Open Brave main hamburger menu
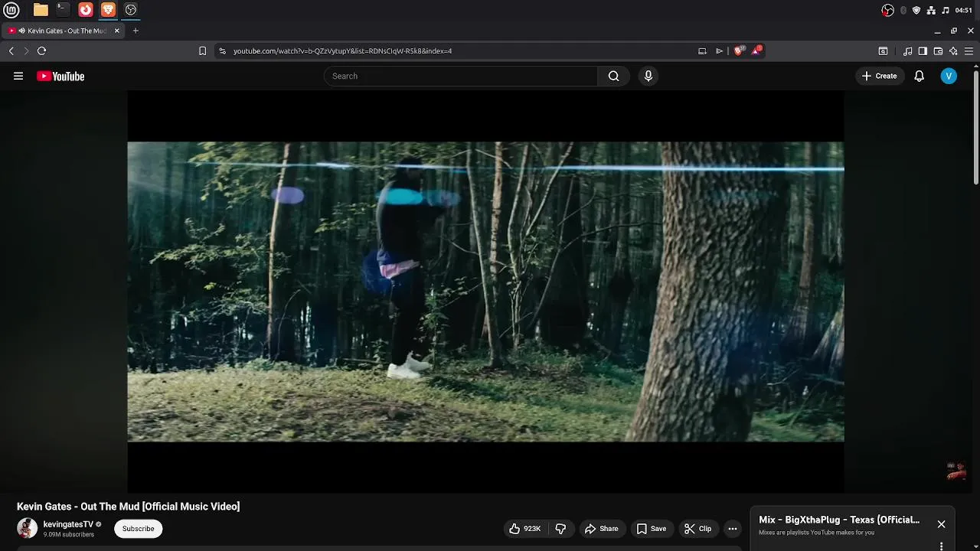Image resolution: width=980 pixels, height=551 pixels. (969, 51)
